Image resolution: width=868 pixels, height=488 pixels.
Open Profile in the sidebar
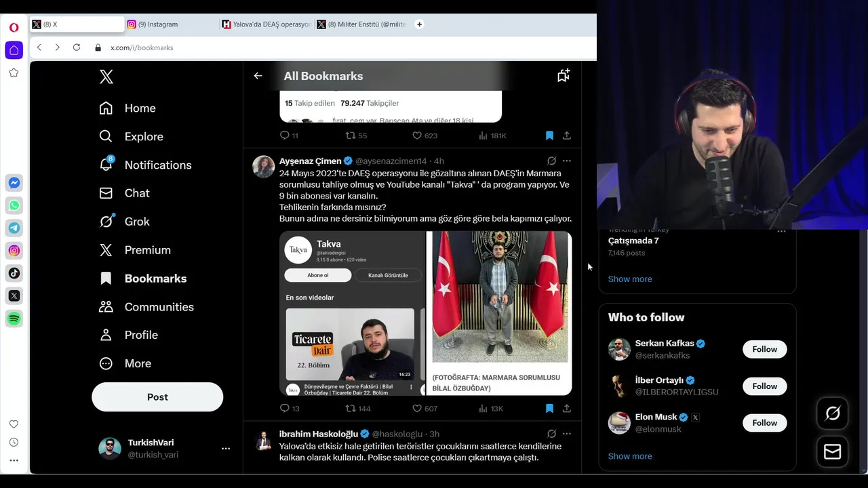point(128,335)
